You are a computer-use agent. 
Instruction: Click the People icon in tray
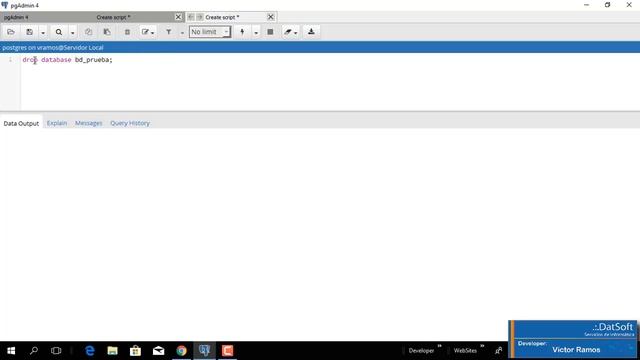pyautogui.click(x=498, y=351)
